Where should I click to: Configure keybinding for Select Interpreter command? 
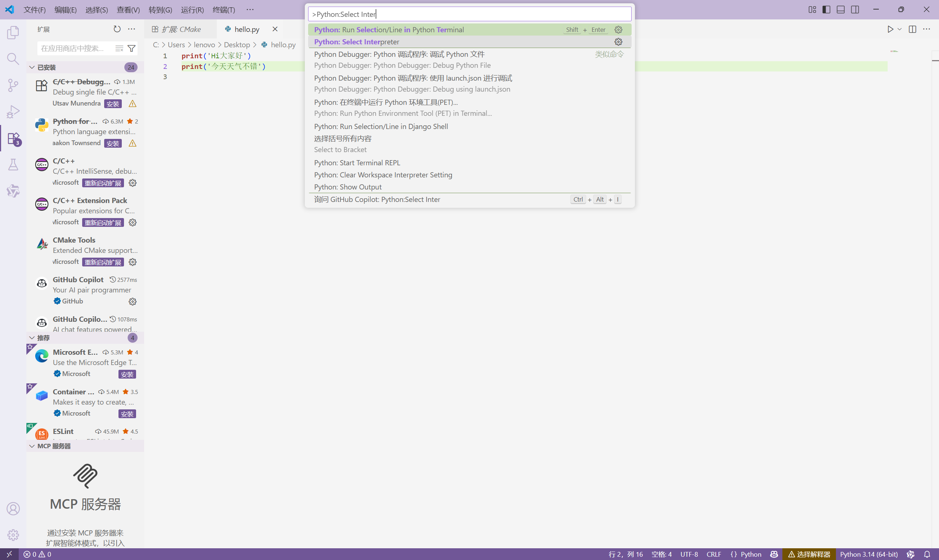[x=618, y=42]
